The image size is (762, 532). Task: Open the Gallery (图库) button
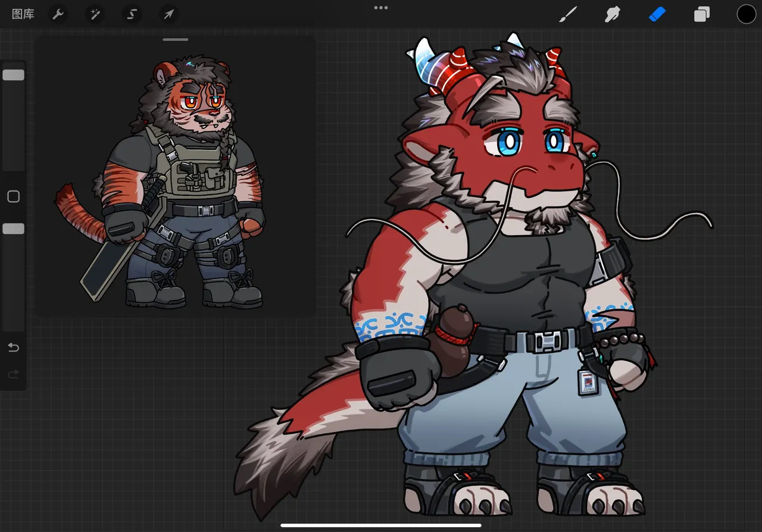(23, 14)
